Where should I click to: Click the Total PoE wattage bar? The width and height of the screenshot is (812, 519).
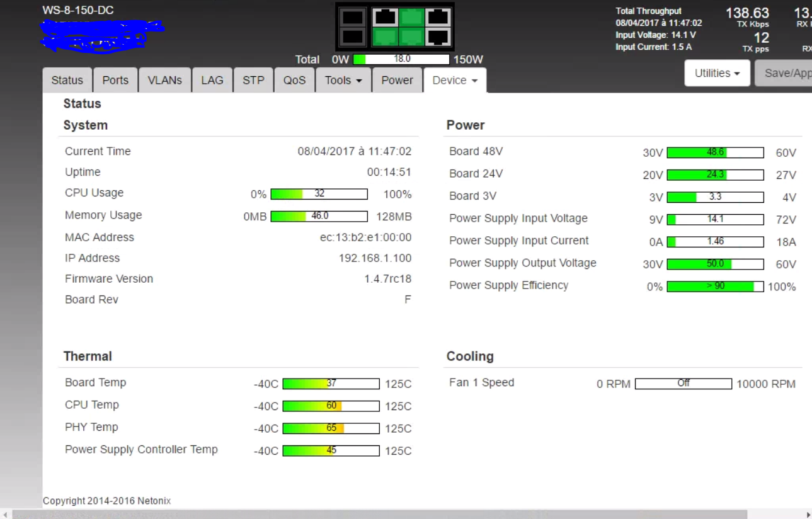(x=401, y=59)
